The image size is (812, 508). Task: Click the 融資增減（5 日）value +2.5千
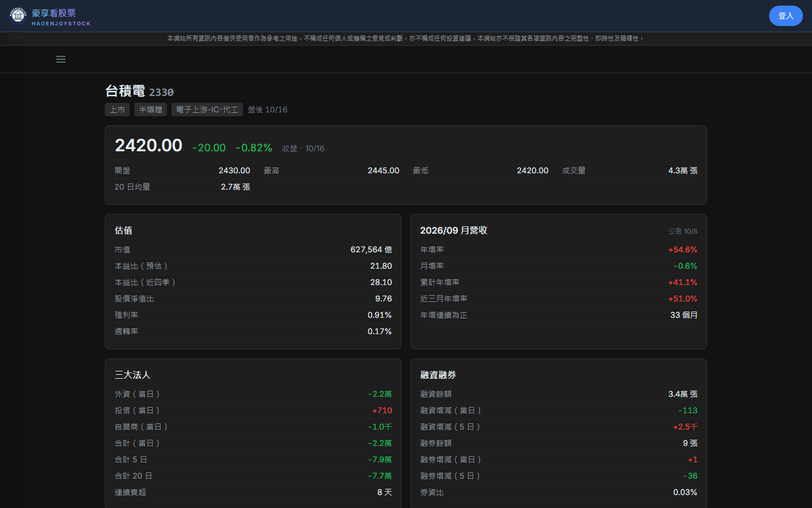pos(685,427)
